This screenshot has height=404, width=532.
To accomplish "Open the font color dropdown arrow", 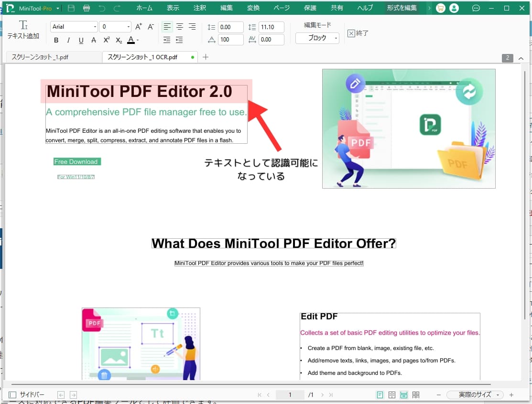I will click(x=138, y=40).
